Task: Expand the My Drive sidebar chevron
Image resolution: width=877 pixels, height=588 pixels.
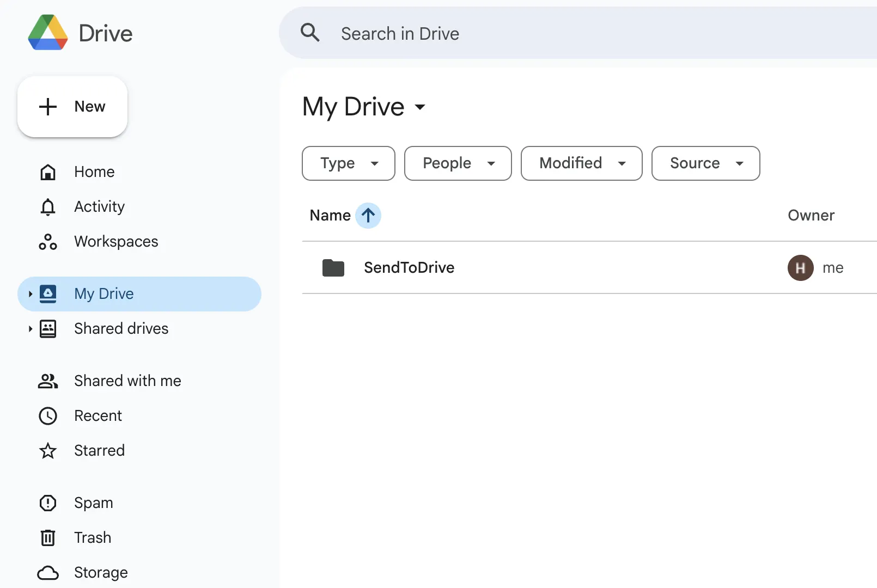Action: tap(29, 294)
